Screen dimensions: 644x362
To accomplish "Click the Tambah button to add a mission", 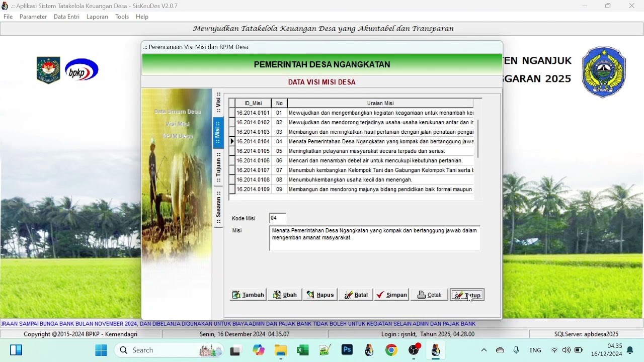I will coord(249,295).
